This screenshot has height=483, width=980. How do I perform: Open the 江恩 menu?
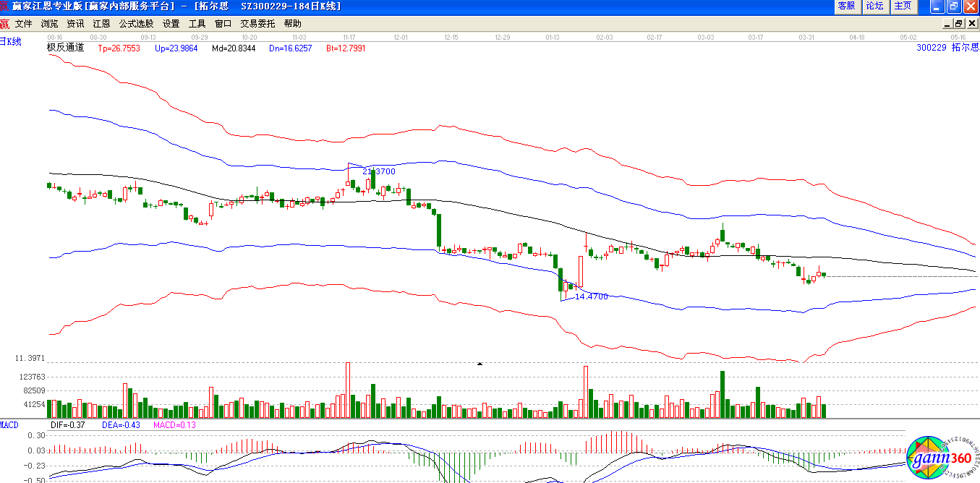(x=101, y=23)
